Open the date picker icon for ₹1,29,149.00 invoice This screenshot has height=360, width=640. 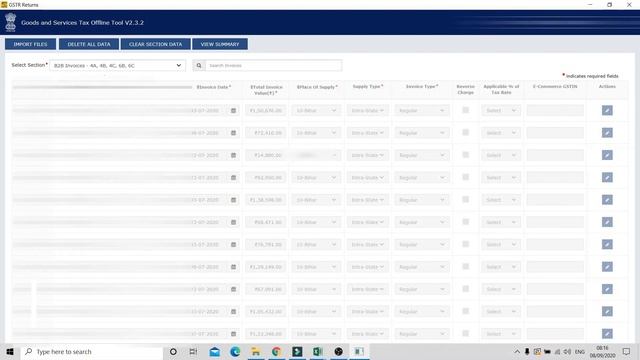233,267
